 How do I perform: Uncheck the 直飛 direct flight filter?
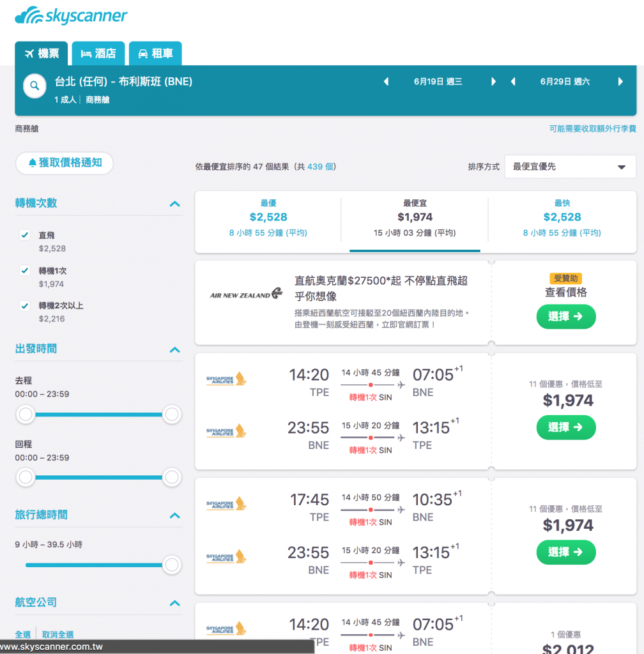click(25, 235)
